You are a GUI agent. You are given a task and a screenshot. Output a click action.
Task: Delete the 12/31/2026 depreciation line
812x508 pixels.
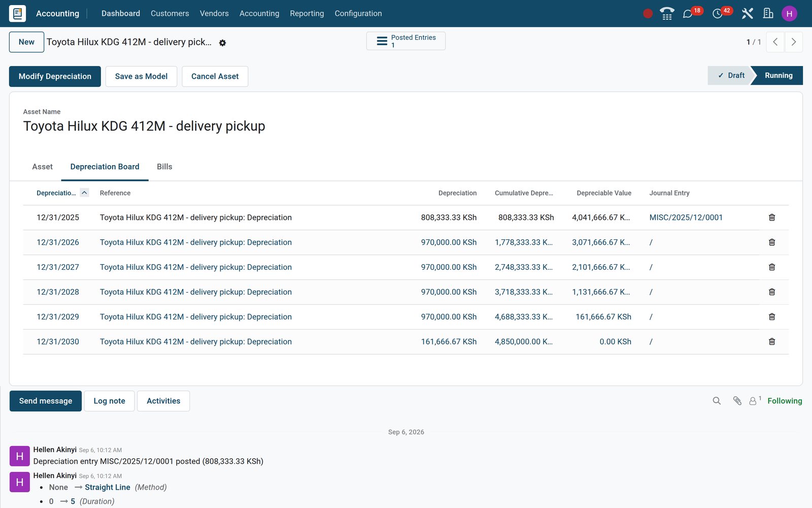coord(772,242)
